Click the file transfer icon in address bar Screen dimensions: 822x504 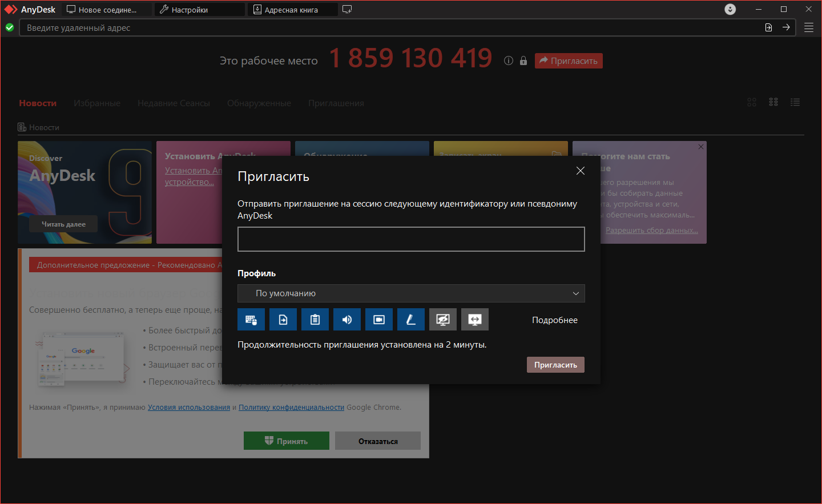tap(768, 27)
